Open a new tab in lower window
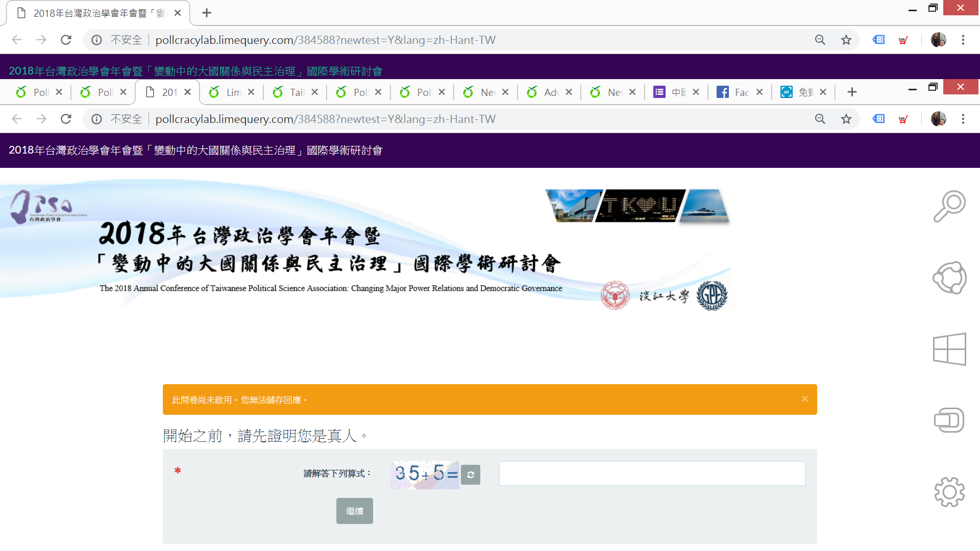 851,92
